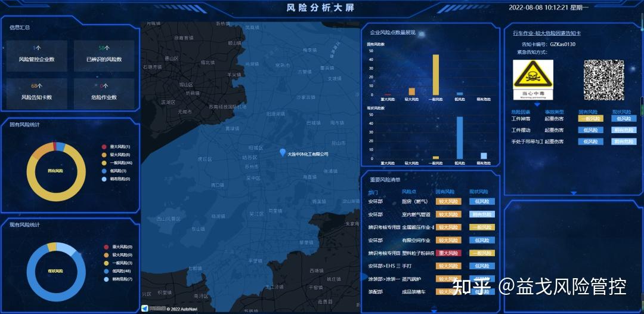Toggle 低风险(48) legend in 现有风险统计
The image size is (644, 314).
pos(117,271)
